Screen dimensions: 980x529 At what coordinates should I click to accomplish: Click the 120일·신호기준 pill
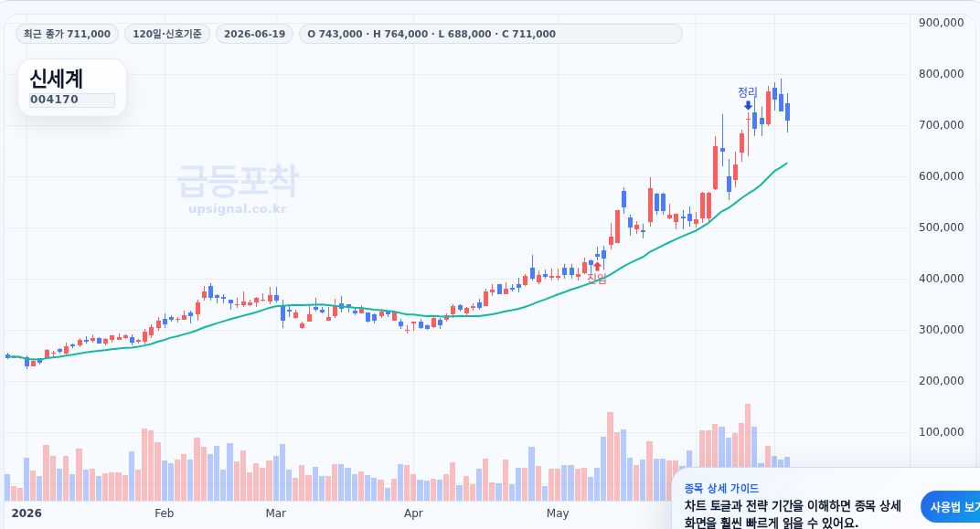point(167,34)
